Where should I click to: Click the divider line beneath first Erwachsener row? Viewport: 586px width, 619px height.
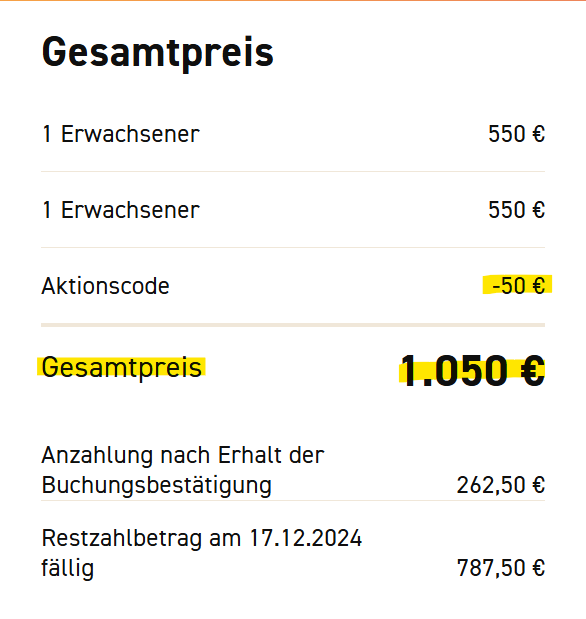[293, 172]
